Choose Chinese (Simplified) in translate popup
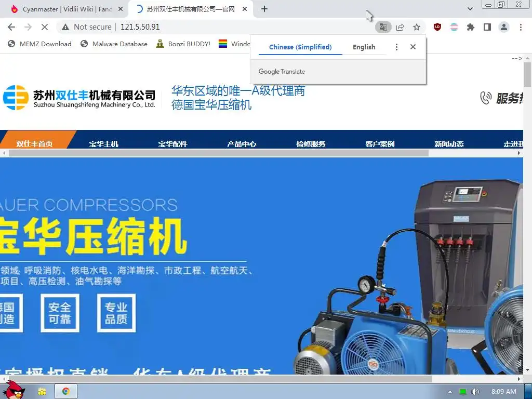Viewport: 532px width, 399px height. click(300, 47)
